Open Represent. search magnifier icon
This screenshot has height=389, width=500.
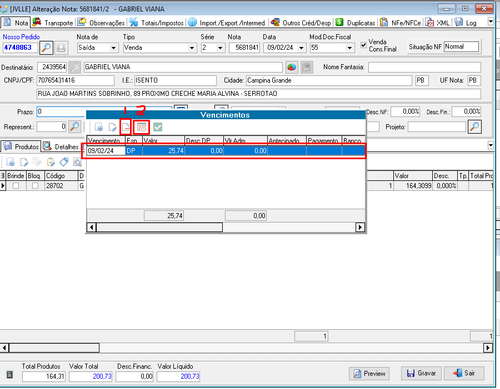click(x=74, y=127)
